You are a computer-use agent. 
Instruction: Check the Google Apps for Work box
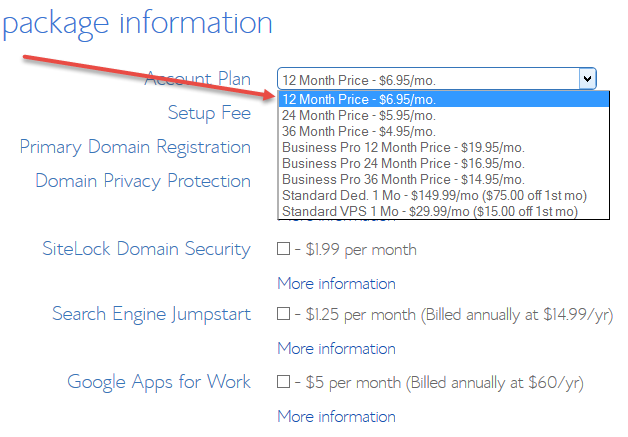(x=284, y=382)
